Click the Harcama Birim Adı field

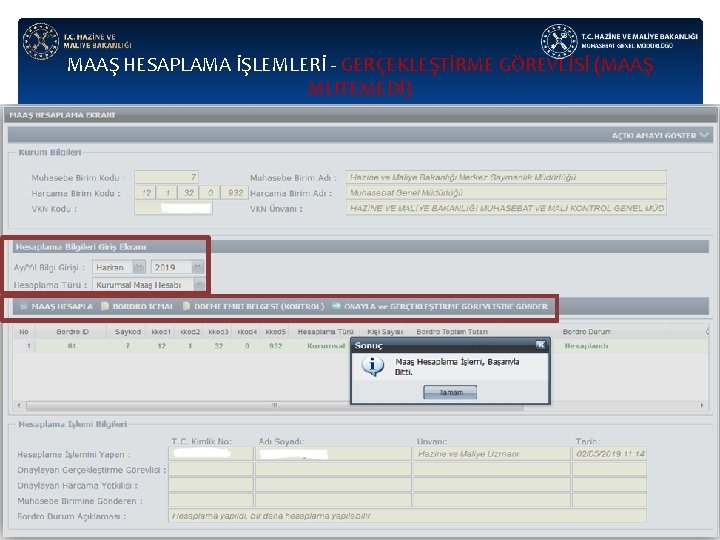(x=506, y=193)
